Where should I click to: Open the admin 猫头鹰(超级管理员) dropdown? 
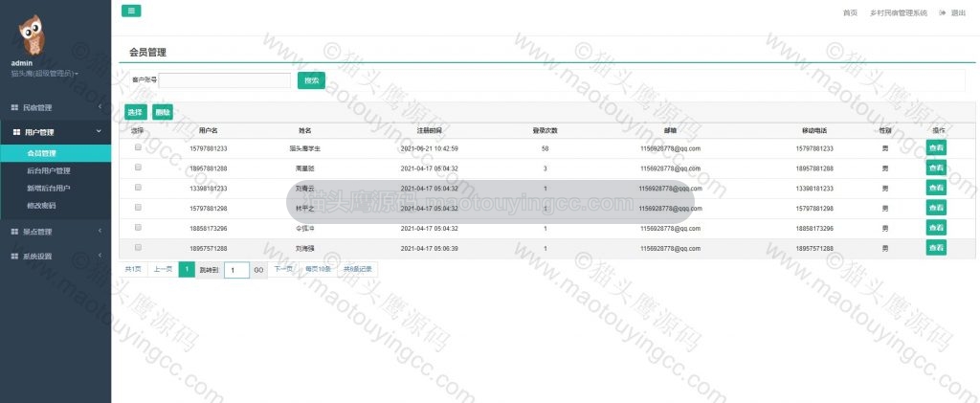(44, 74)
